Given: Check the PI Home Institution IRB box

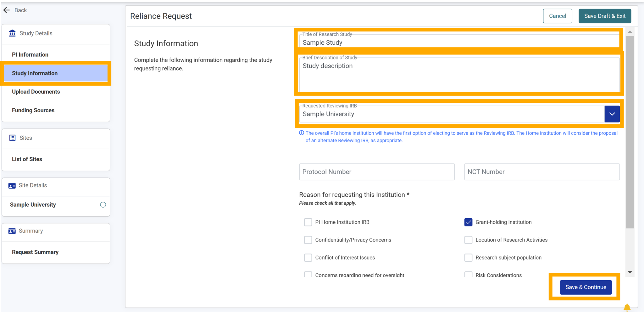Looking at the screenshot, I should [x=308, y=222].
